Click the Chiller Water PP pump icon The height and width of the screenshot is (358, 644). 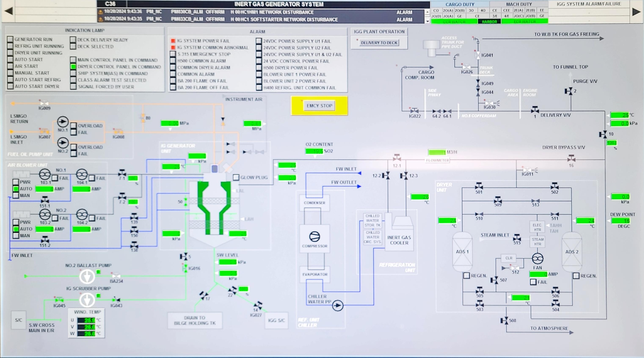tap(338, 305)
